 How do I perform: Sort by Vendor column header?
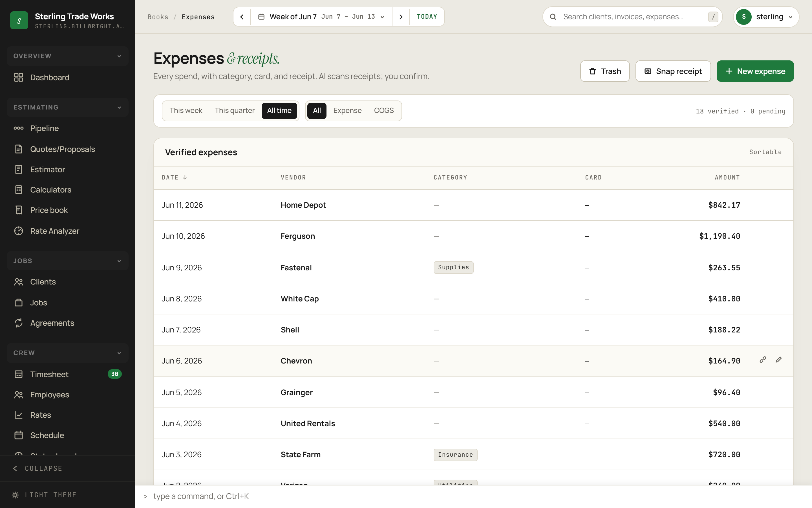[x=293, y=178]
